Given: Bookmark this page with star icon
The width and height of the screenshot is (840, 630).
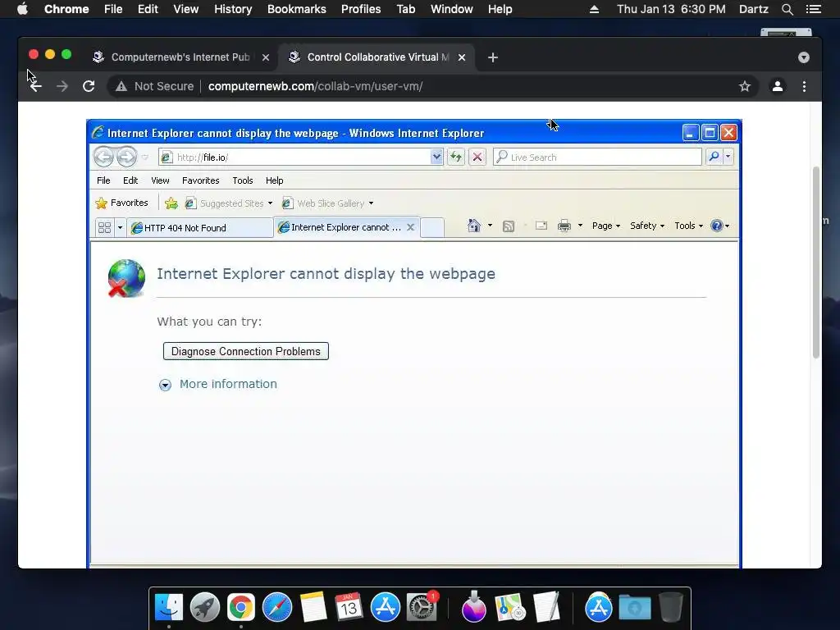Looking at the screenshot, I should (x=745, y=86).
